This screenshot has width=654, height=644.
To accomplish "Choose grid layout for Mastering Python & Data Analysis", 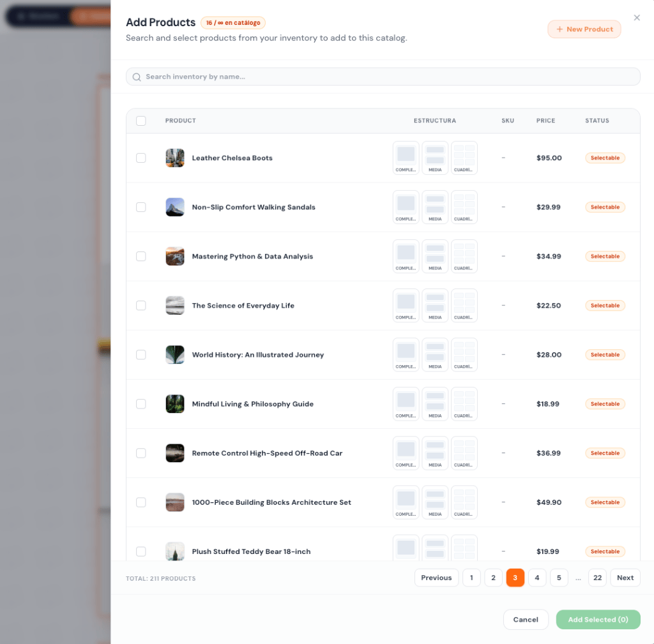I will (x=464, y=257).
